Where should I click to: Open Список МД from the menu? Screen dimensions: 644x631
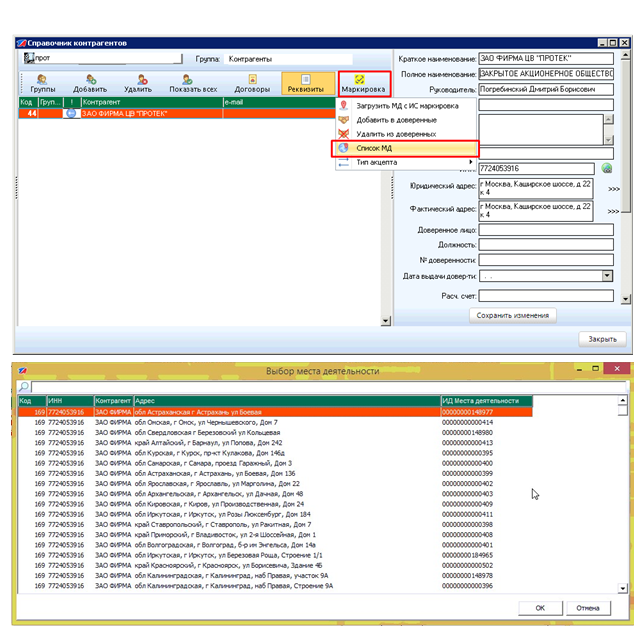pos(374,148)
